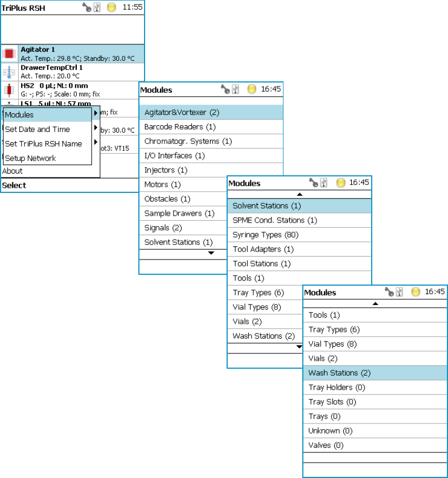This screenshot has height=478, width=448.
Task: Select highlighted Wash Stations (2) in last window
Action: click(x=375, y=373)
